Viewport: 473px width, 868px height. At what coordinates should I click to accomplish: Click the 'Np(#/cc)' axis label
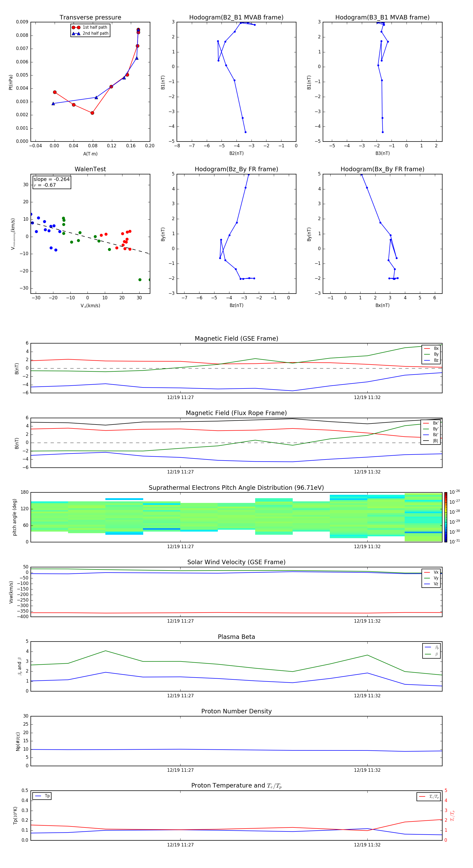[x=18, y=741]
